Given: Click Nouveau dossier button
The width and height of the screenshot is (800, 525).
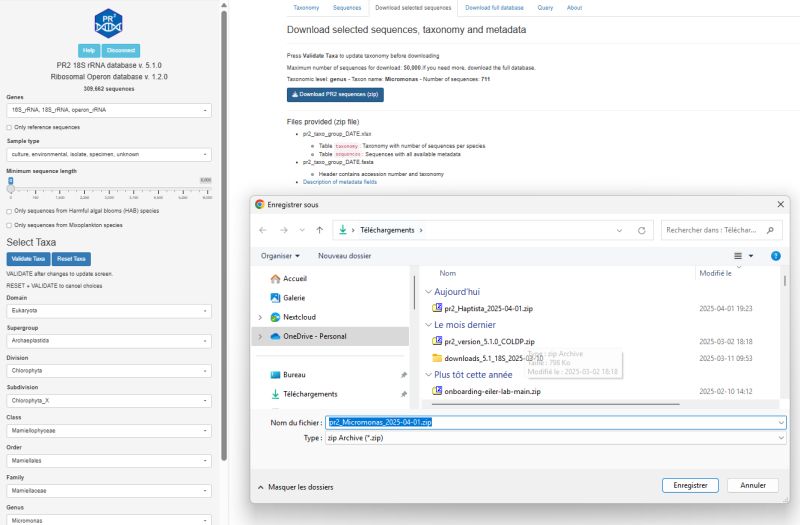Looking at the screenshot, I should pyautogui.click(x=344, y=256).
